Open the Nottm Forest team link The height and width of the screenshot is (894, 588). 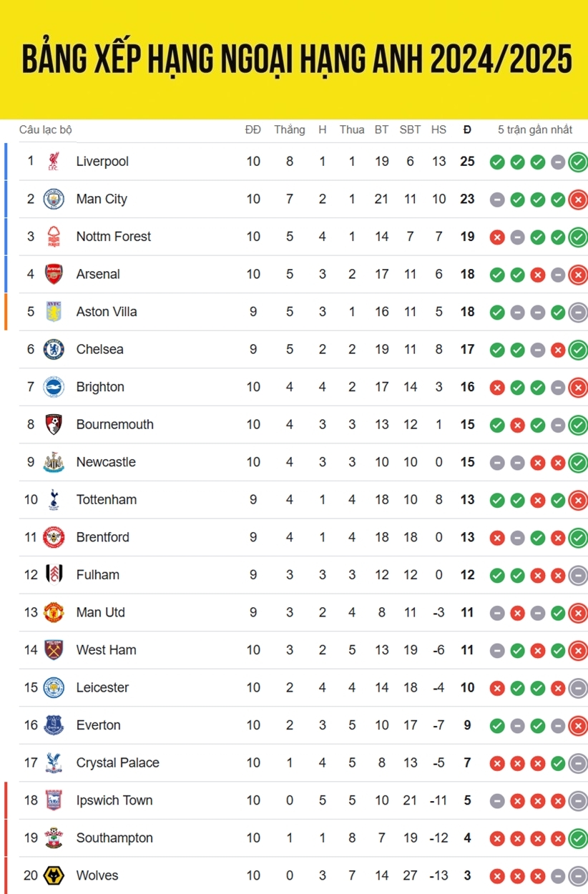tap(113, 237)
